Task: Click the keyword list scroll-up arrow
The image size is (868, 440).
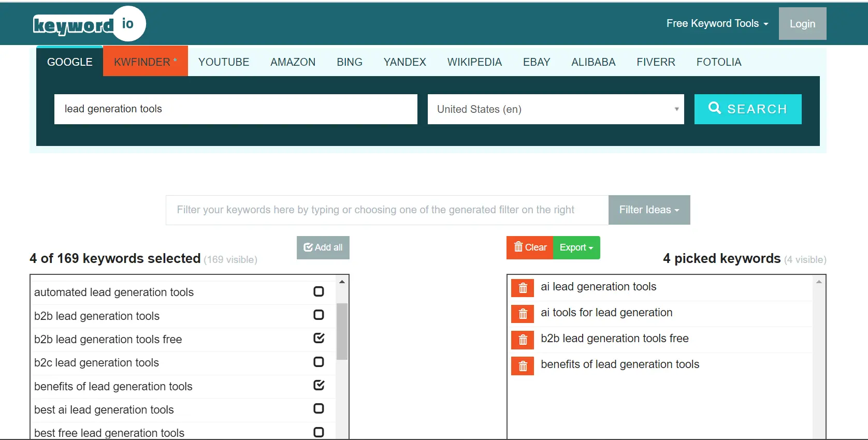Action: pyautogui.click(x=342, y=282)
